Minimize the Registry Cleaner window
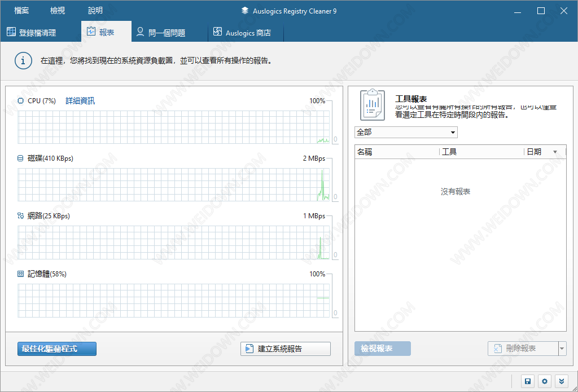The width and height of the screenshot is (578, 392). 518,11
